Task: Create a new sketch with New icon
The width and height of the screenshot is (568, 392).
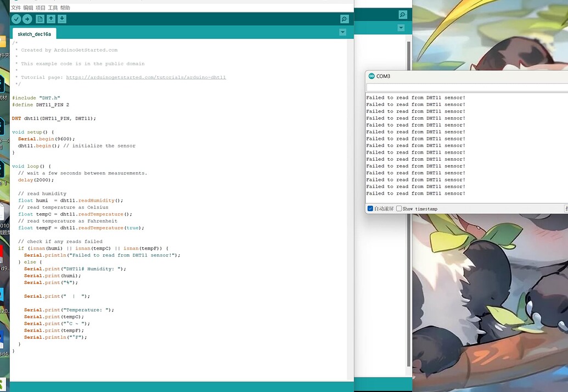Action: click(40, 19)
